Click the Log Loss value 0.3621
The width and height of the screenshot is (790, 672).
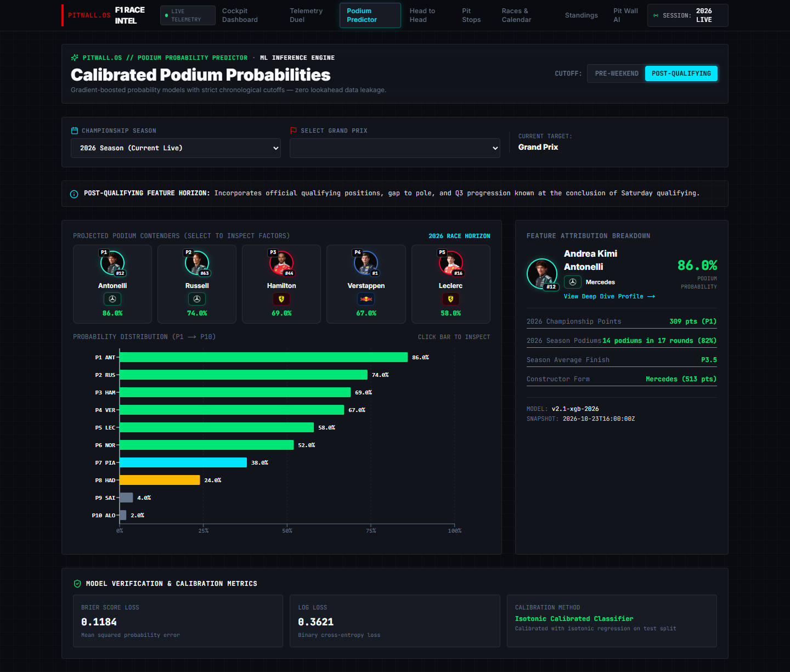[x=315, y=622]
